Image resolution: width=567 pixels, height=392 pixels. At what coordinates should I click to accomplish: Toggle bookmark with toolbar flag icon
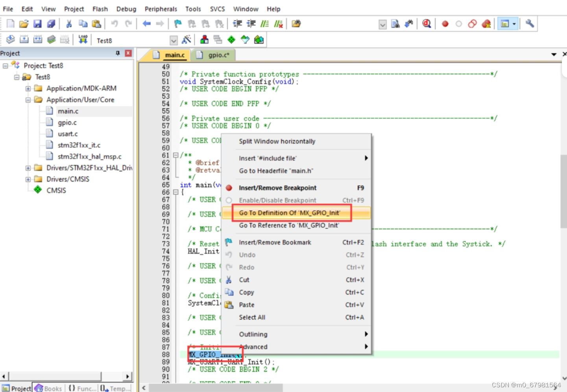(x=178, y=24)
